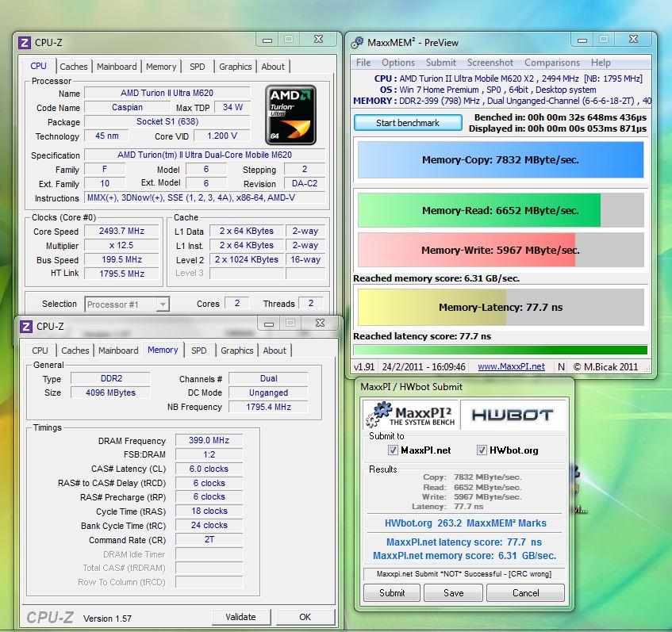Image resolution: width=672 pixels, height=632 pixels.
Task: Click Save in the HWbot Submit dialog
Action: [454, 593]
